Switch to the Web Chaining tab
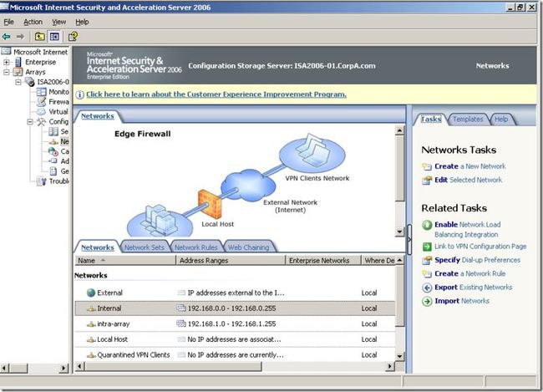543x392 pixels. coord(249,247)
